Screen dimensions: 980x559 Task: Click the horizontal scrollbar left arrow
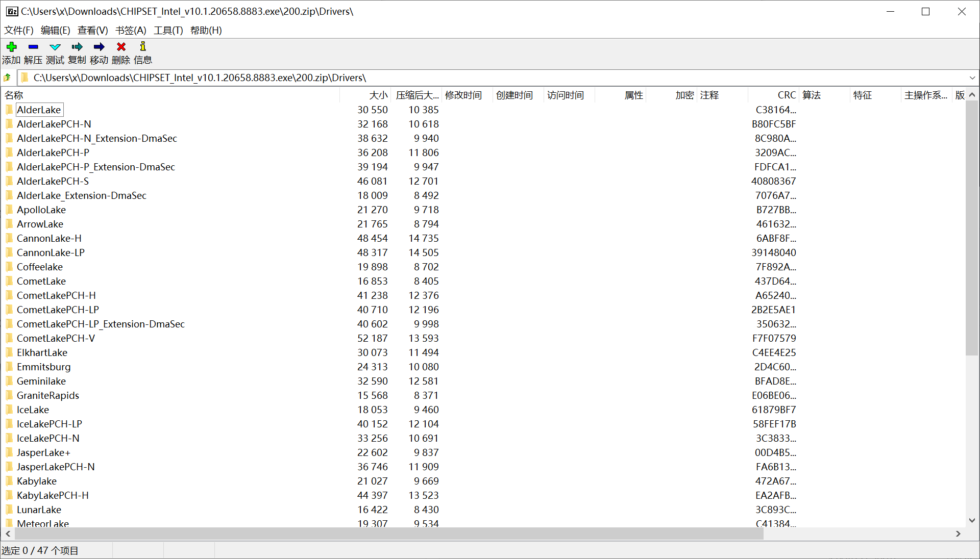[x=8, y=533]
